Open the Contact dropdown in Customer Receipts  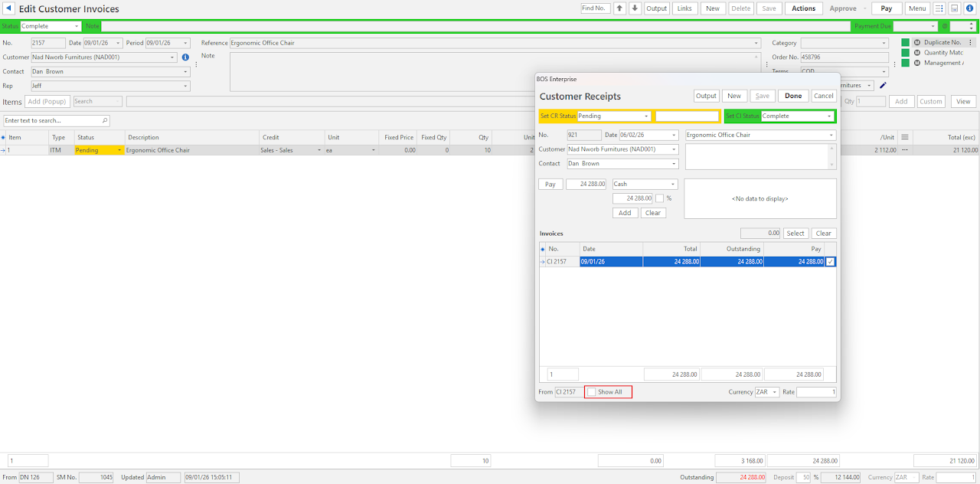(674, 164)
